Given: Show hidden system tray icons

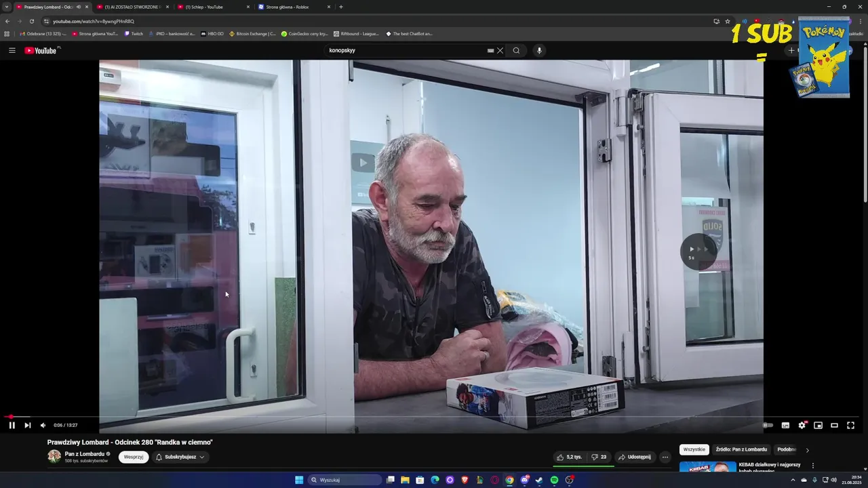Looking at the screenshot, I should pyautogui.click(x=793, y=480).
